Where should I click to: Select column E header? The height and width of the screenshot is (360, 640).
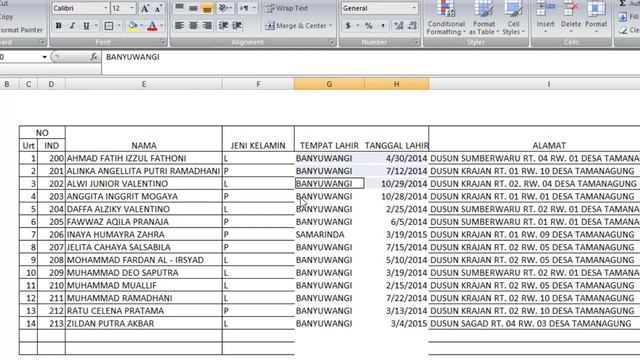144,84
